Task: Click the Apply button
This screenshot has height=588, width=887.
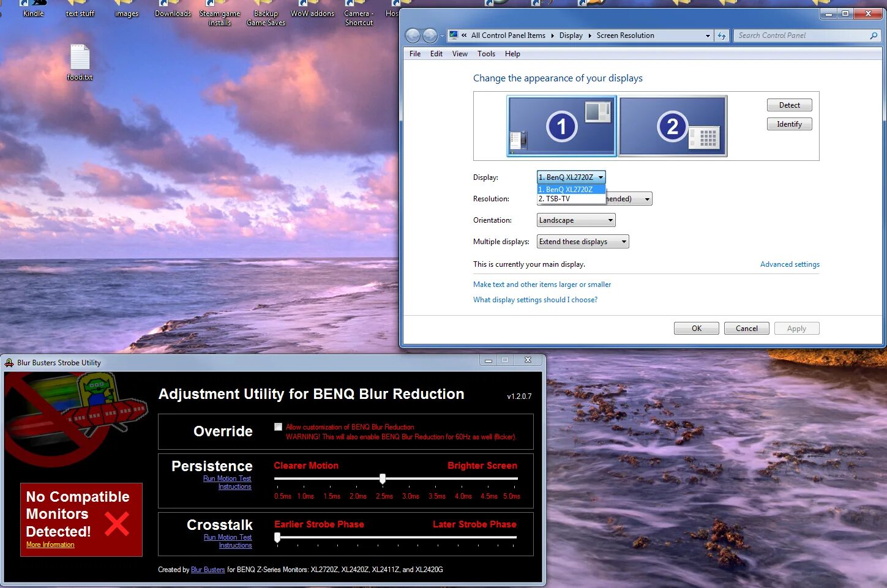Action: pyautogui.click(x=796, y=329)
